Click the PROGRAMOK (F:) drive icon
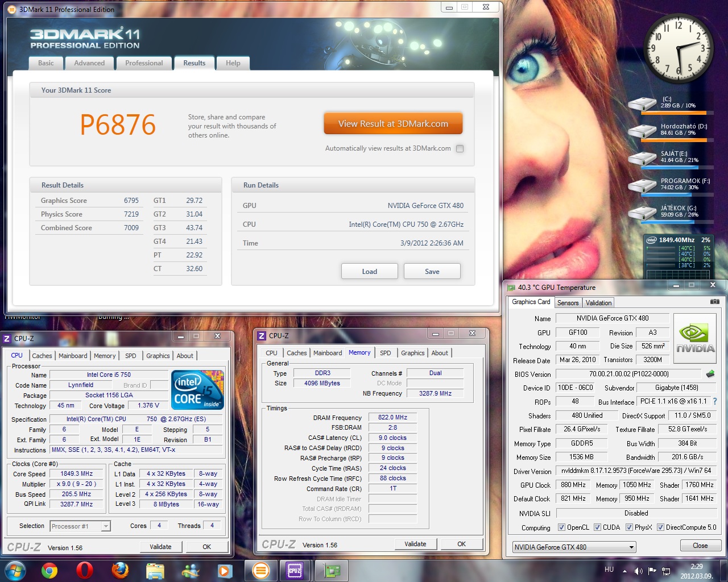The width and height of the screenshot is (728, 582). [642, 186]
